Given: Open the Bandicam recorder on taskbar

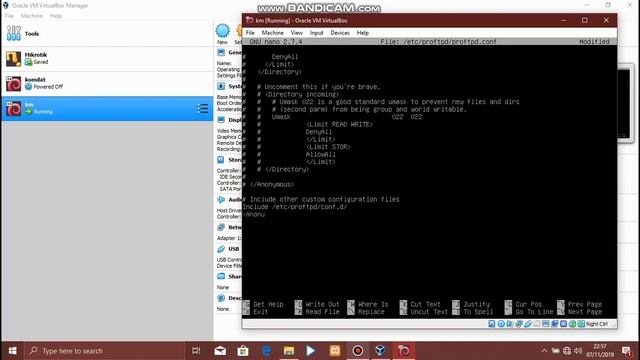Looking at the screenshot, I should click(358, 351).
